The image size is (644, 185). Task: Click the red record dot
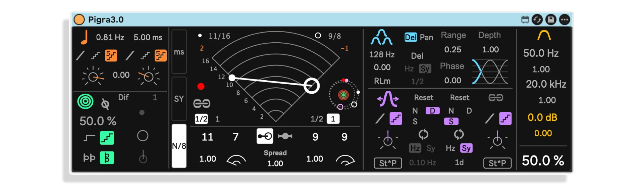201,86
